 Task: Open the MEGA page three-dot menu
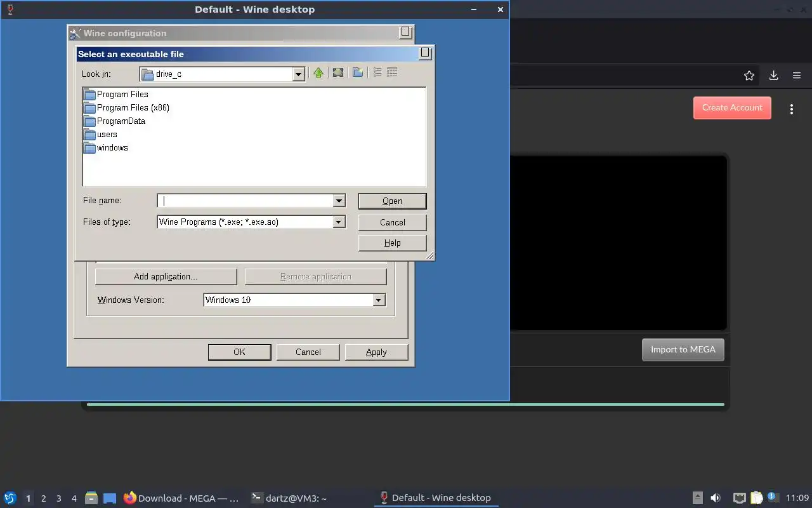[x=791, y=109]
